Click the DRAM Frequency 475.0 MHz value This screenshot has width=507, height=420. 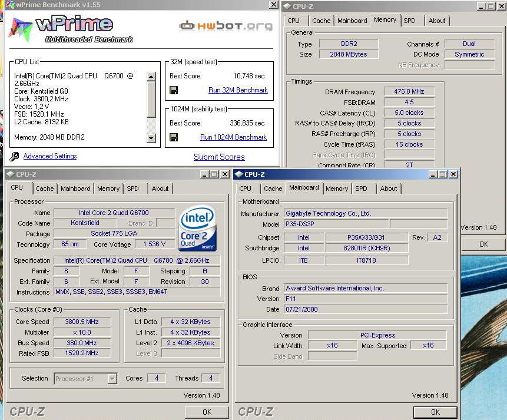coord(409,91)
